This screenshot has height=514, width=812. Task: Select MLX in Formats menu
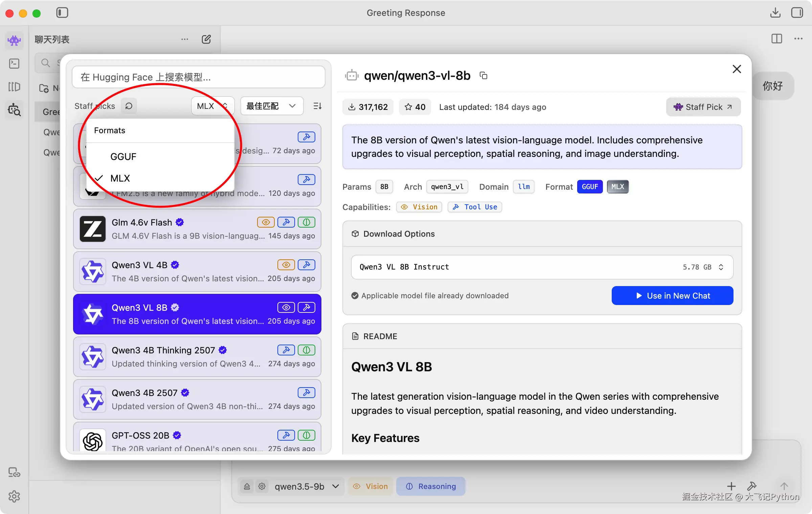[160, 178]
